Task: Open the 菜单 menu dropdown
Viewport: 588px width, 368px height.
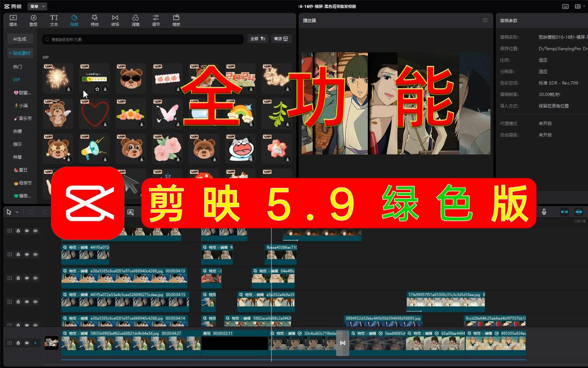Action: 37,6
